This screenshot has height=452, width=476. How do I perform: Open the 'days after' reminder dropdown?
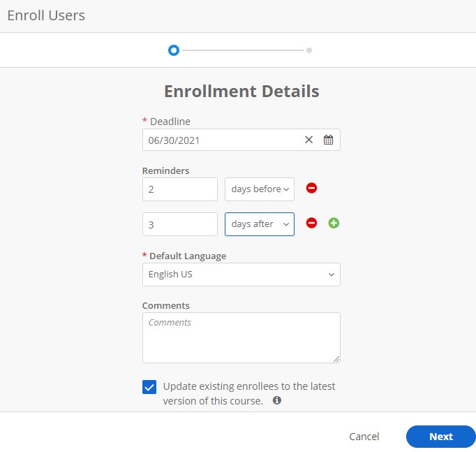click(260, 224)
